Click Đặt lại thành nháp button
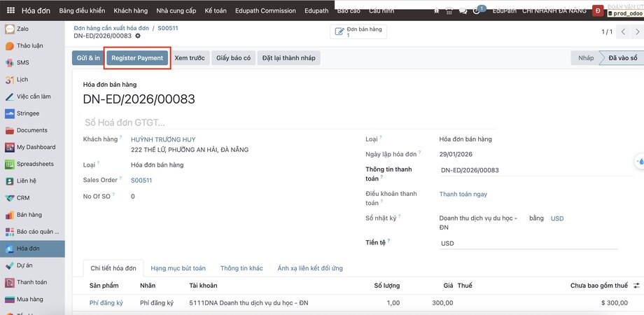The image size is (644, 315). coord(288,58)
